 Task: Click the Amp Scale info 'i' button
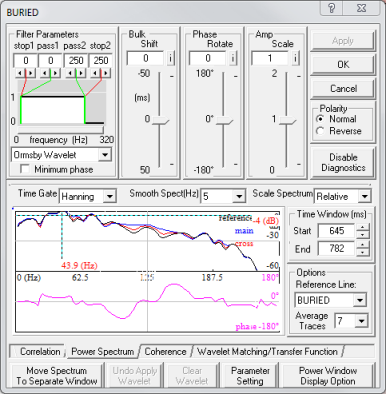pyautogui.click(x=295, y=58)
